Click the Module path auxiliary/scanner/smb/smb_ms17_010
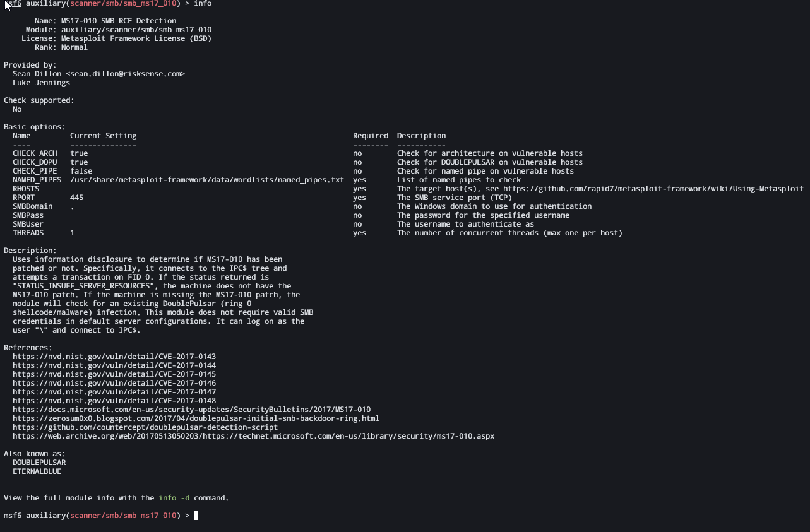The image size is (810, 532). (x=136, y=30)
